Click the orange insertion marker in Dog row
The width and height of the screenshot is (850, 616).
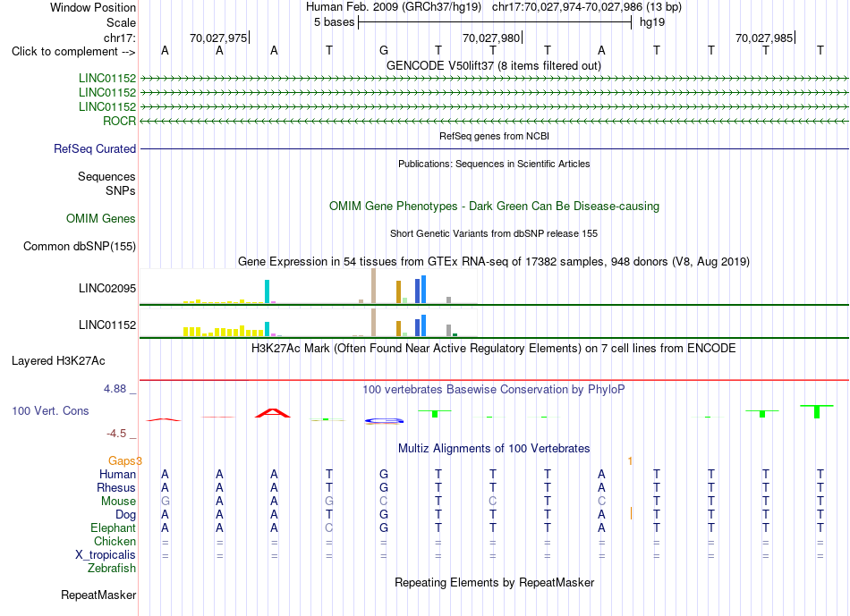point(631,513)
